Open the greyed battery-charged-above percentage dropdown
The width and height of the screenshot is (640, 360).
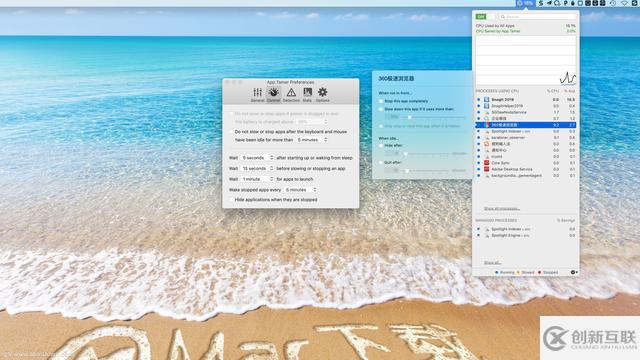coord(312,122)
